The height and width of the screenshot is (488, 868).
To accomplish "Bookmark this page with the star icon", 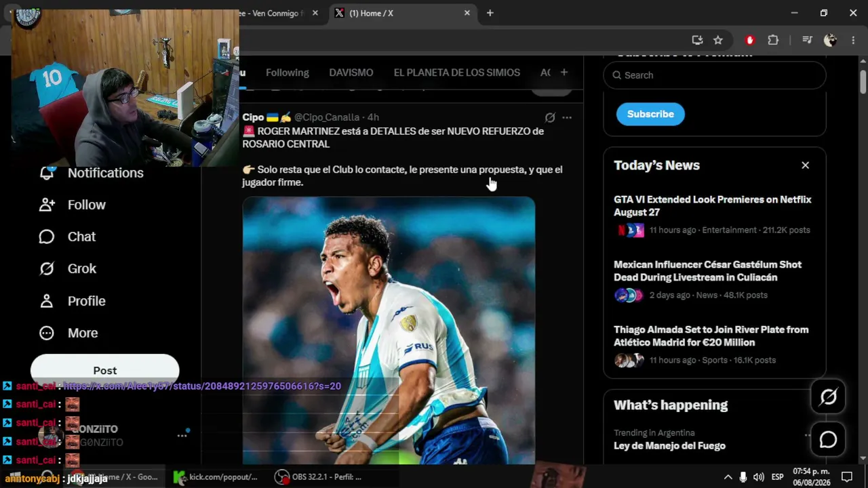I will pos(718,40).
